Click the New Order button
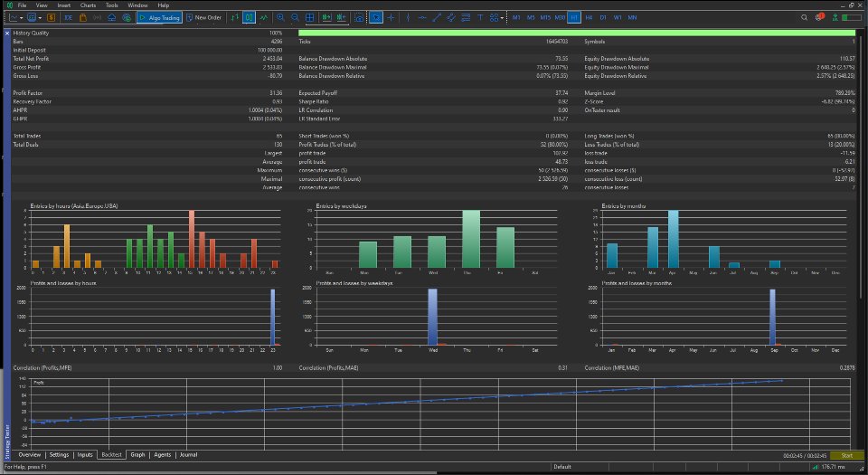The width and height of the screenshot is (868, 475). pyautogui.click(x=203, y=18)
